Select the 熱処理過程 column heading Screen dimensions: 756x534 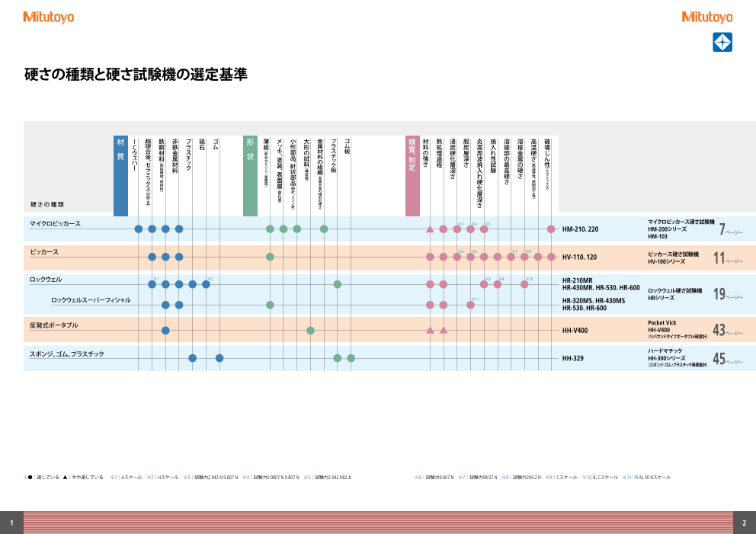[439, 153]
